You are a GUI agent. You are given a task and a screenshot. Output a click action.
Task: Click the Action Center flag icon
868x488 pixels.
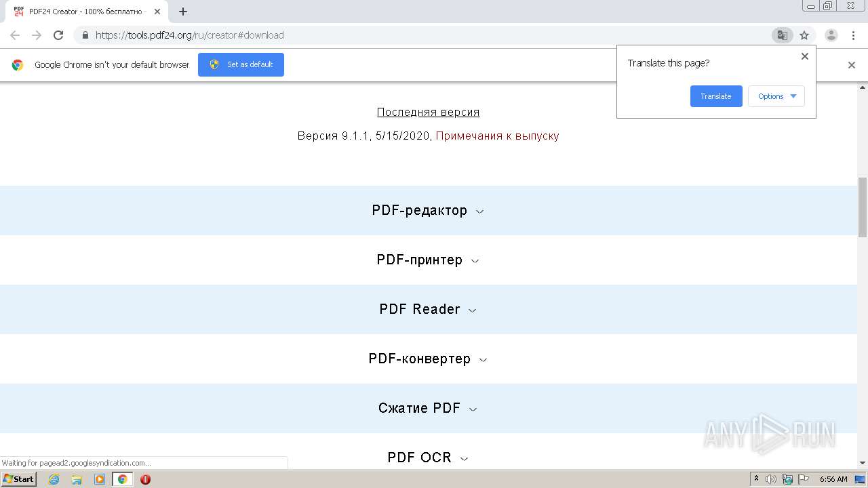pyautogui.click(x=803, y=479)
